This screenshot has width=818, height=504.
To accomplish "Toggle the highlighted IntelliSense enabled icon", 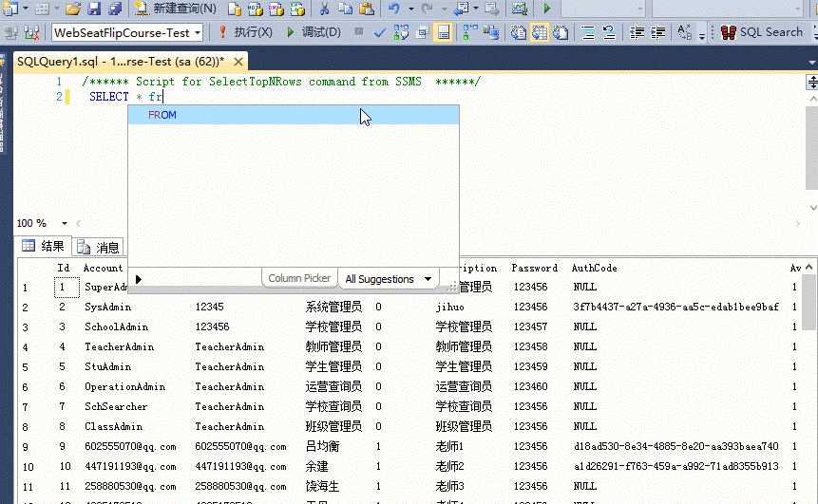I will pyautogui.click(x=443, y=33).
